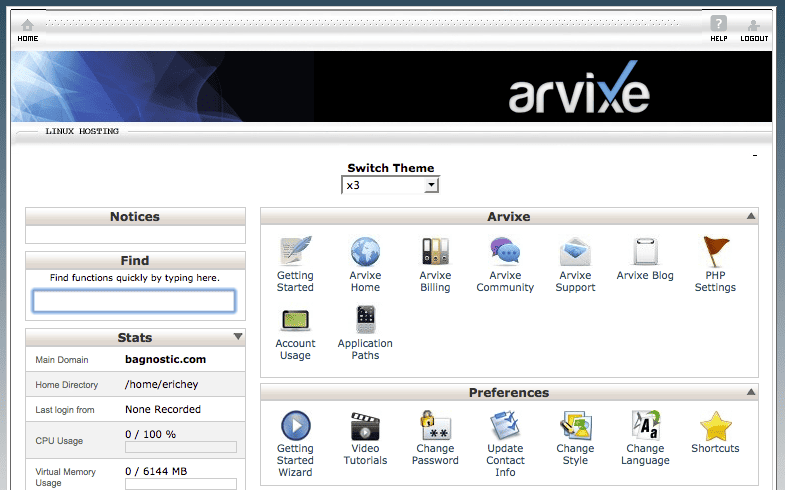The height and width of the screenshot is (490, 785).
Task: Open the Change Password icon
Action: (x=435, y=426)
